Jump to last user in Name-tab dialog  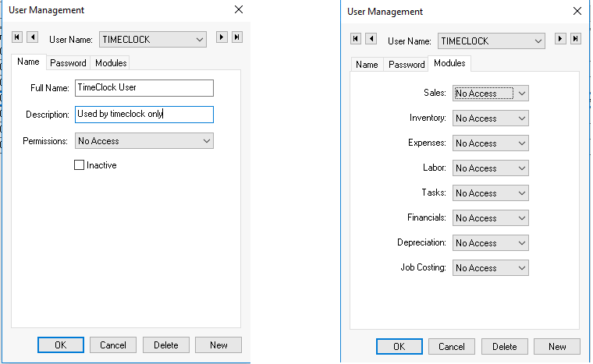[x=236, y=37]
